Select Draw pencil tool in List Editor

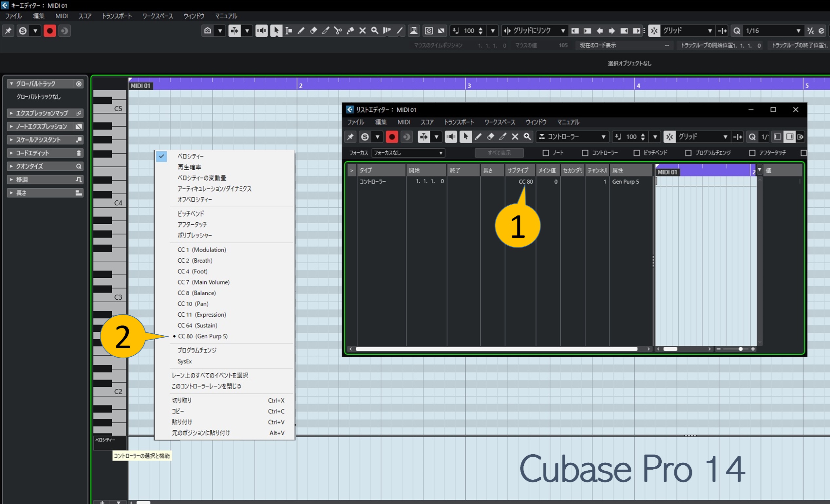[x=478, y=137]
